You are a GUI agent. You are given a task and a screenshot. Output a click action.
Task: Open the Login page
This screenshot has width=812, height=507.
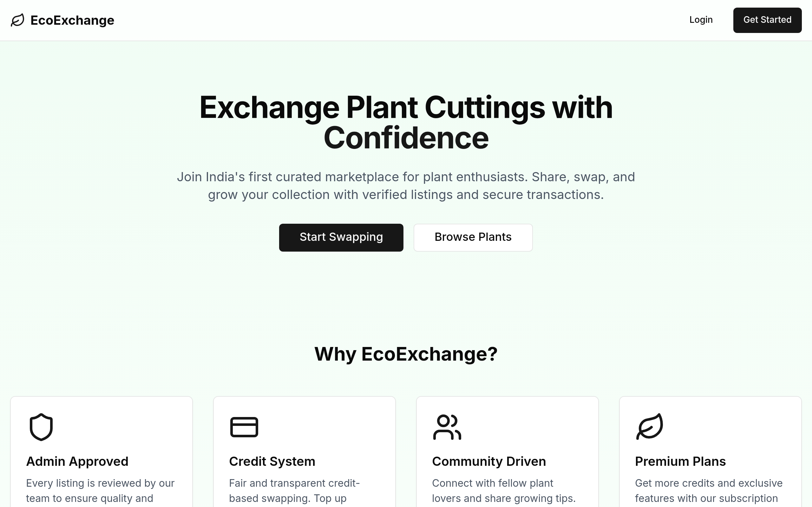pyautogui.click(x=701, y=19)
